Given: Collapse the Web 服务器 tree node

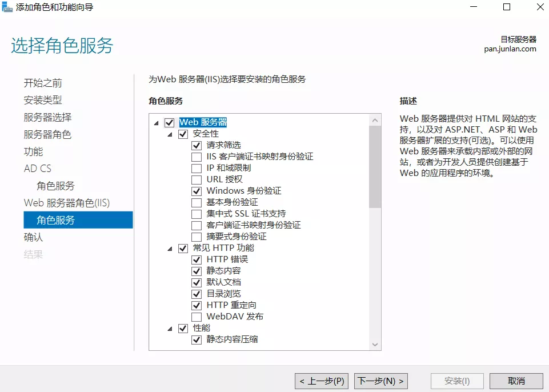Looking at the screenshot, I should click(157, 123).
